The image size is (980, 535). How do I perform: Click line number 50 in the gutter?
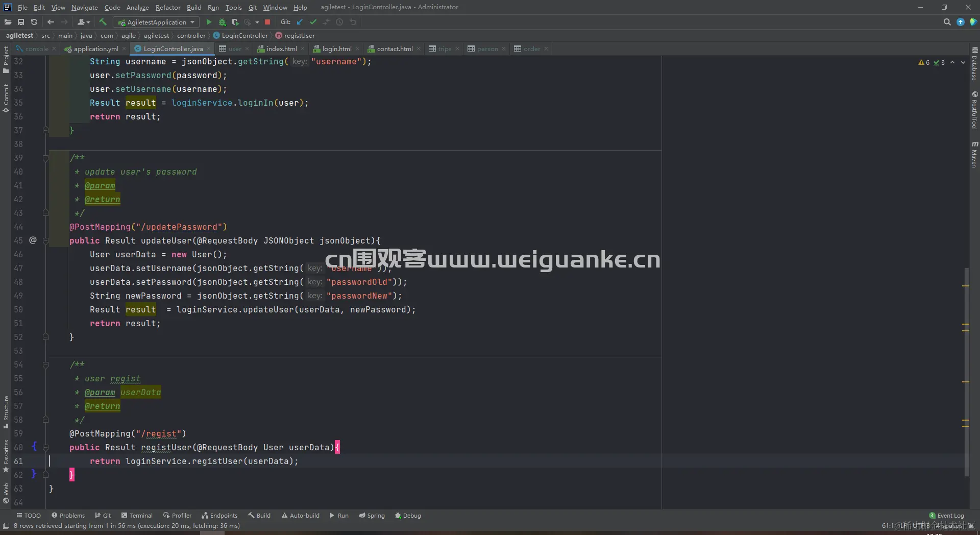click(x=18, y=309)
